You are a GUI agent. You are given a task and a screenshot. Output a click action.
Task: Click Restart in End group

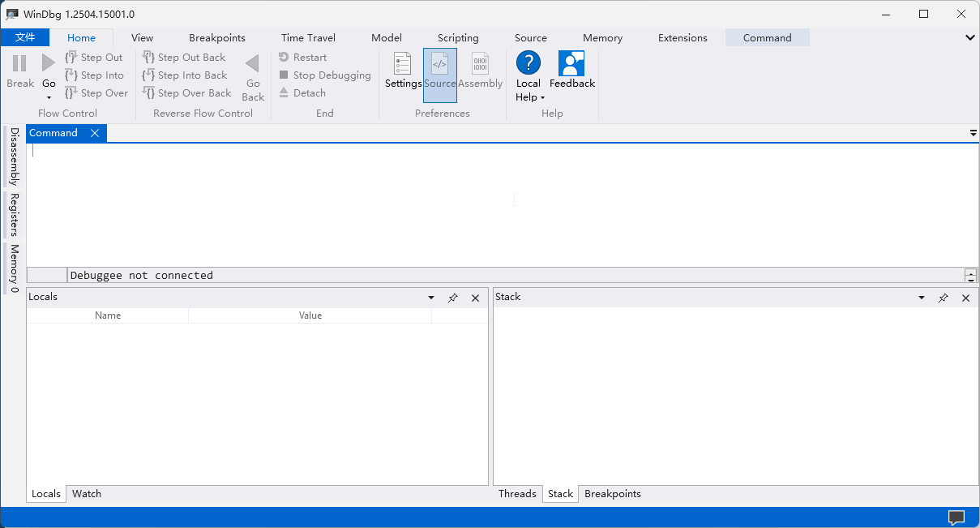point(302,58)
